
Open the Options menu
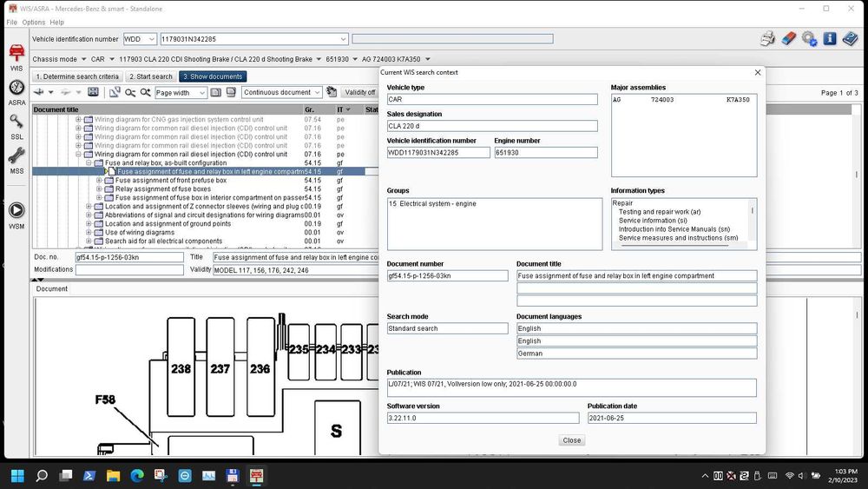pos(34,22)
